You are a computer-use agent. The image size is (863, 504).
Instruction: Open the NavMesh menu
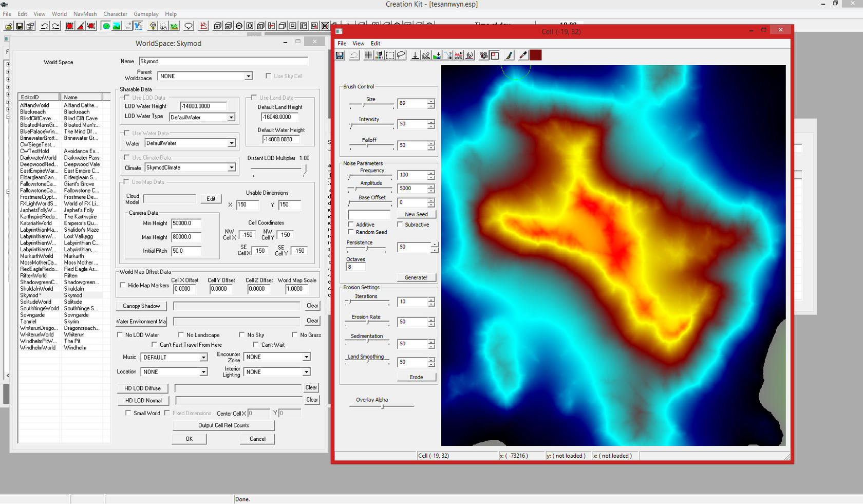(85, 14)
